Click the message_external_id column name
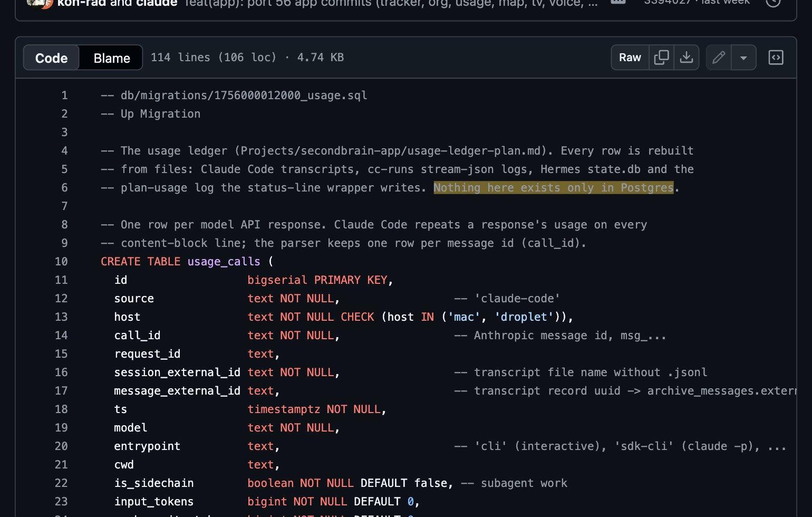The image size is (812, 517). (x=177, y=391)
